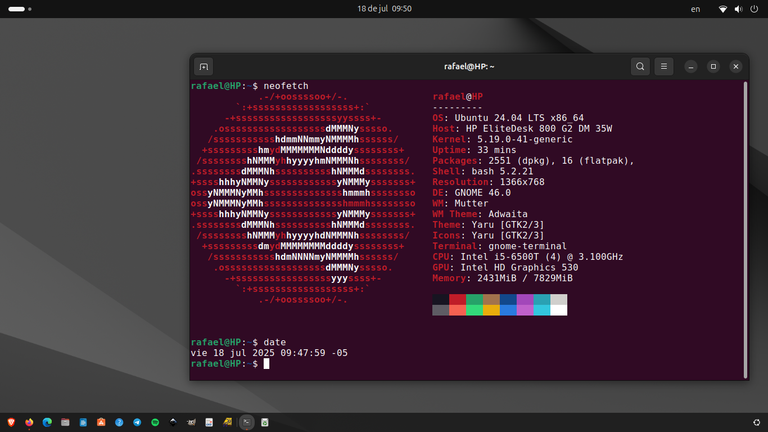Click the 'WM Theme: Adwaita' line
This screenshot has height=432, width=768.
(x=480, y=214)
